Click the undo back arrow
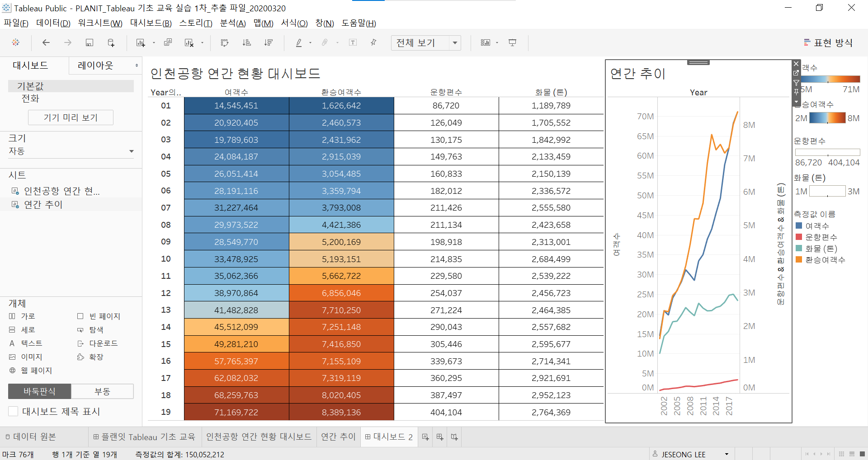Screen dimensions: 868x460 click(x=46, y=42)
